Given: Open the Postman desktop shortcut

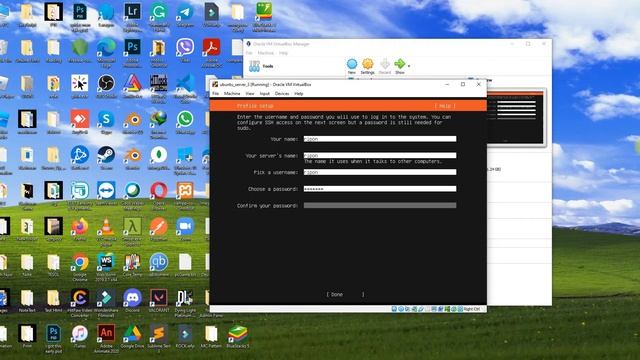Looking at the screenshot, I should pyautogui.click(x=159, y=229).
